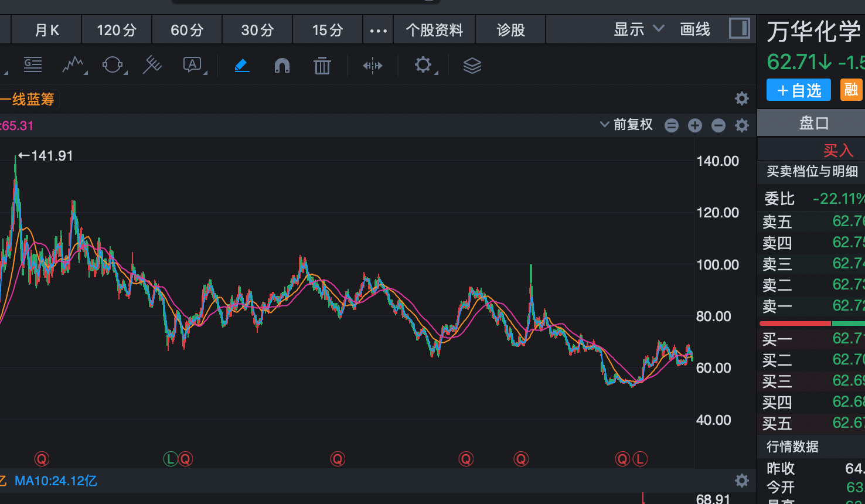
Task: Open the drawing settings gear dropdown
Action: point(424,65)
